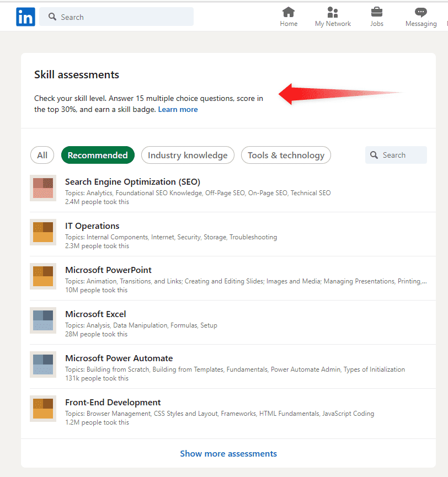Screen dimensions: 448x477
Task: Click 'Topics: Internal Components, Internet' line
Action: pos(171,237)
